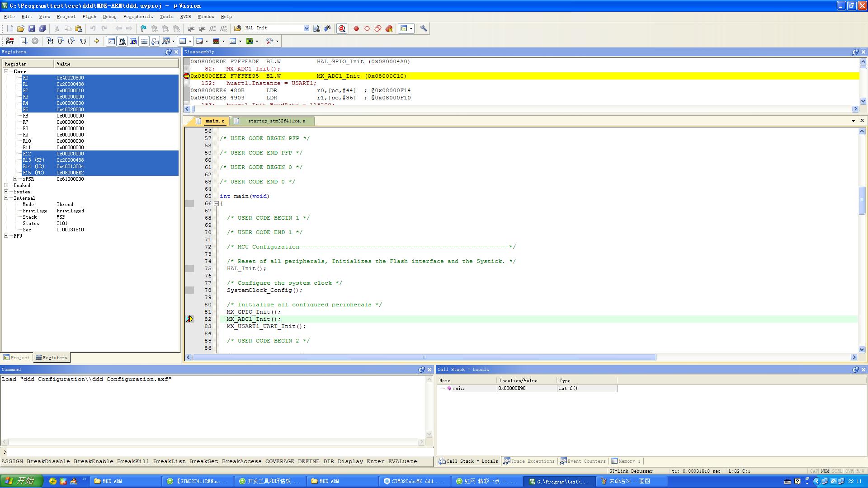Expand the System register group
The height and width of the screenshot is (488, 868).
coord(6,192)
